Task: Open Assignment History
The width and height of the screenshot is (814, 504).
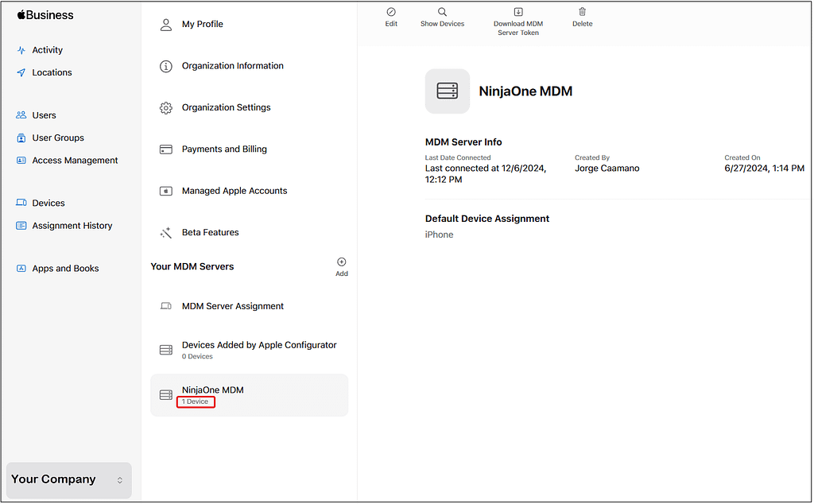Action: click(71, 226)
